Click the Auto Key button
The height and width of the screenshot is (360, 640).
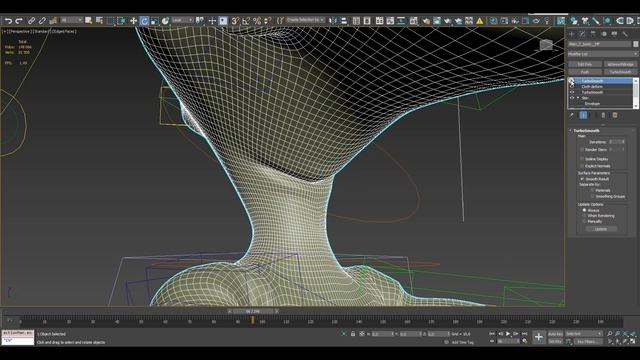pyautogui.click(x=555, y=334)
